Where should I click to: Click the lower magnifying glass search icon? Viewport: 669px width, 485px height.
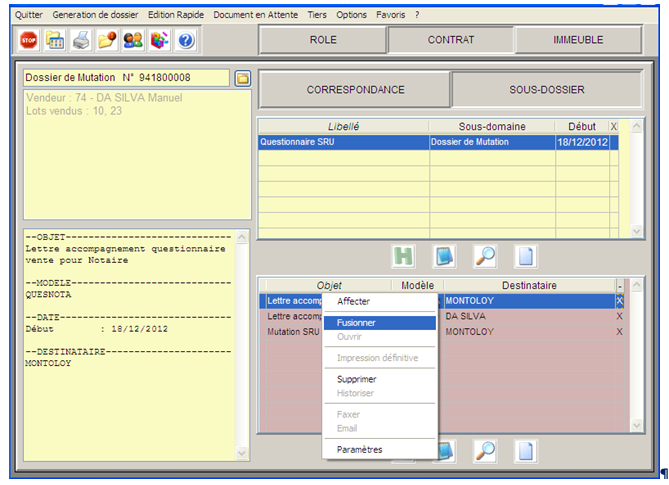point(485,450)
